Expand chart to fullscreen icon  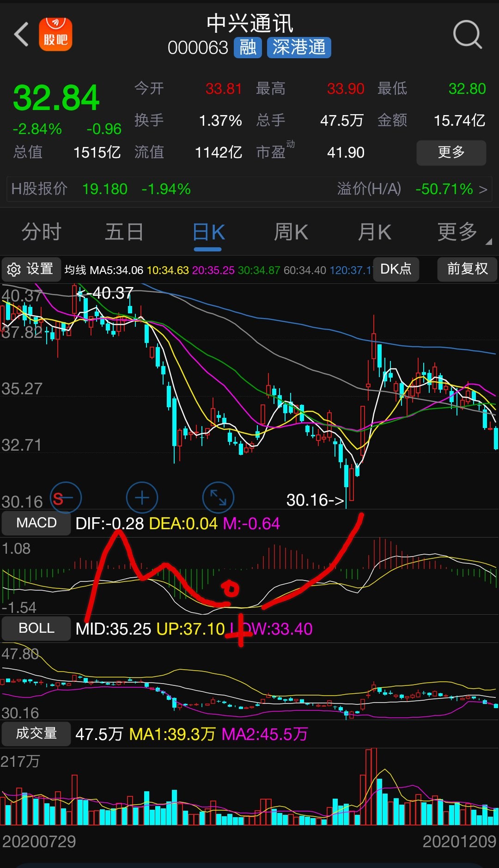coord(218,498)
